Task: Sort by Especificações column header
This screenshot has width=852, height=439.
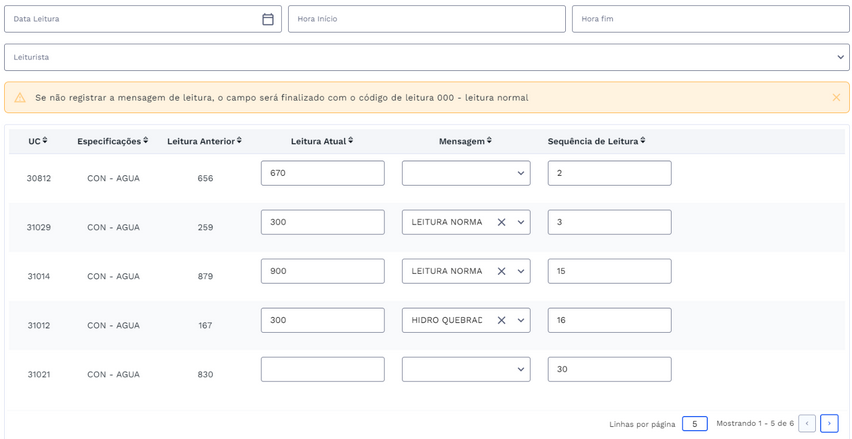Action: (112, 141)
